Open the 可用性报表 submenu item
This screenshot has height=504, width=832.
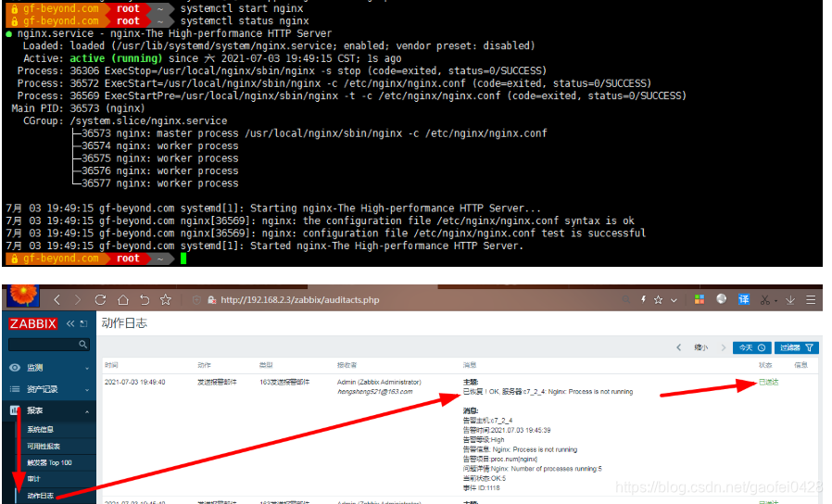click(x=44, y=447)
